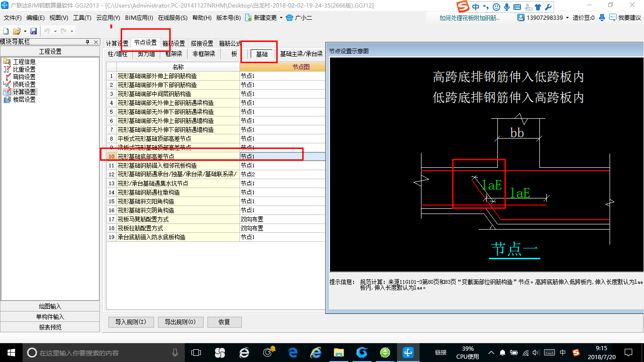
Task: Click the 节点一 link in diagram
Action: click(x=515, y=249)
